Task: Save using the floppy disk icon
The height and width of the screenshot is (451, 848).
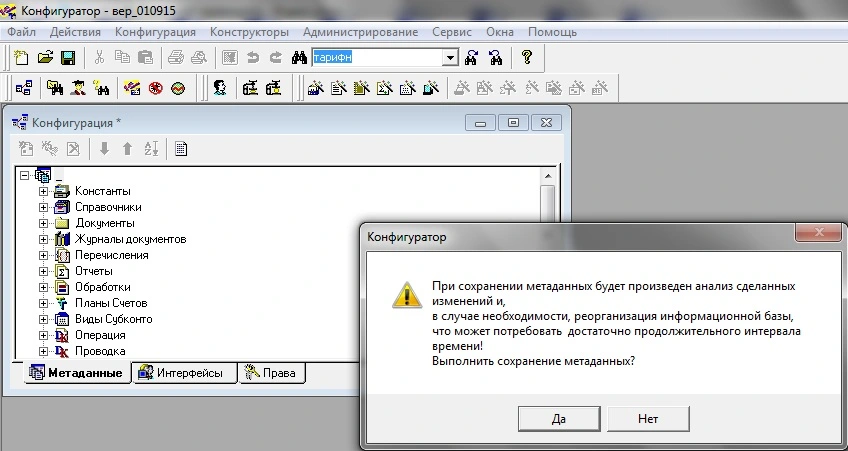Action: [x=68, y=58]
